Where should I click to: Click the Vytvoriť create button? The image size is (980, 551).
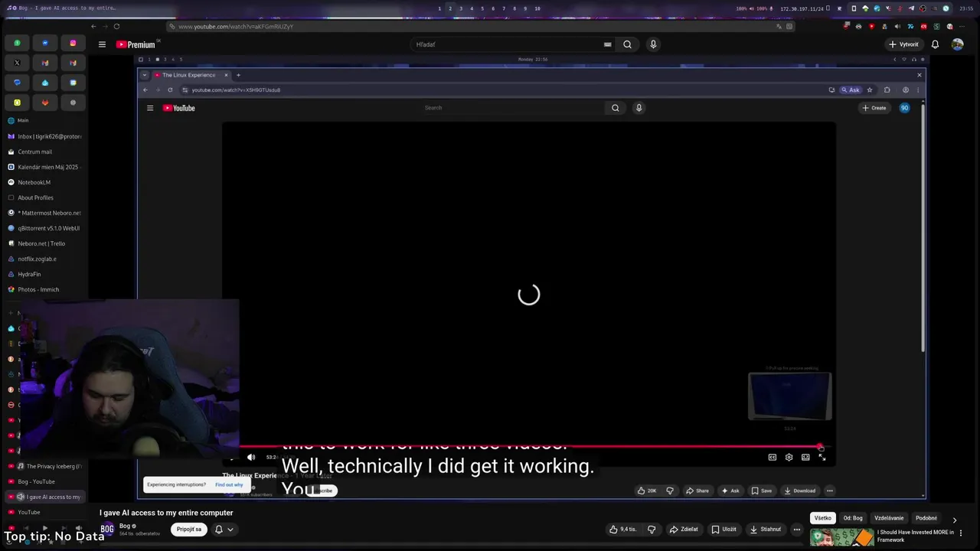903,44
